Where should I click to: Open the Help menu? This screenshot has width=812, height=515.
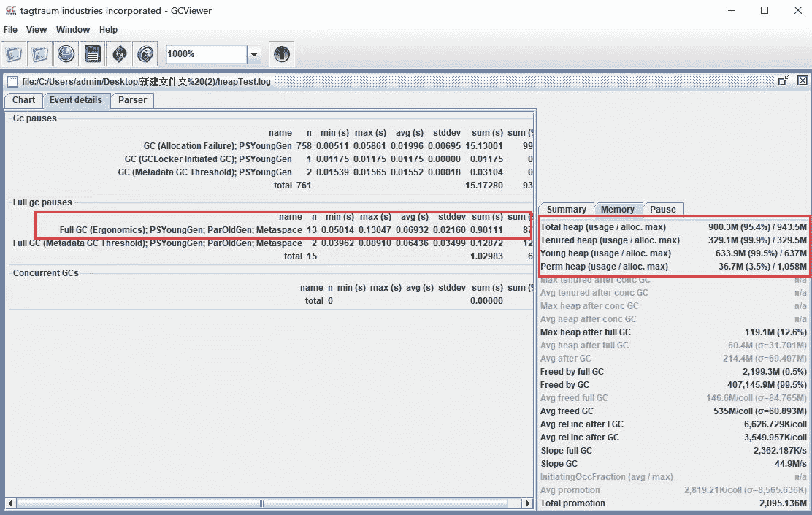click(x=108, y=30)
